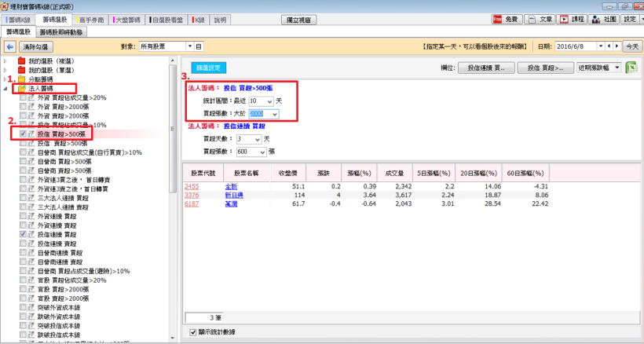Switch to 籌碼股即時動態 sub-tab

click(61, 32)
